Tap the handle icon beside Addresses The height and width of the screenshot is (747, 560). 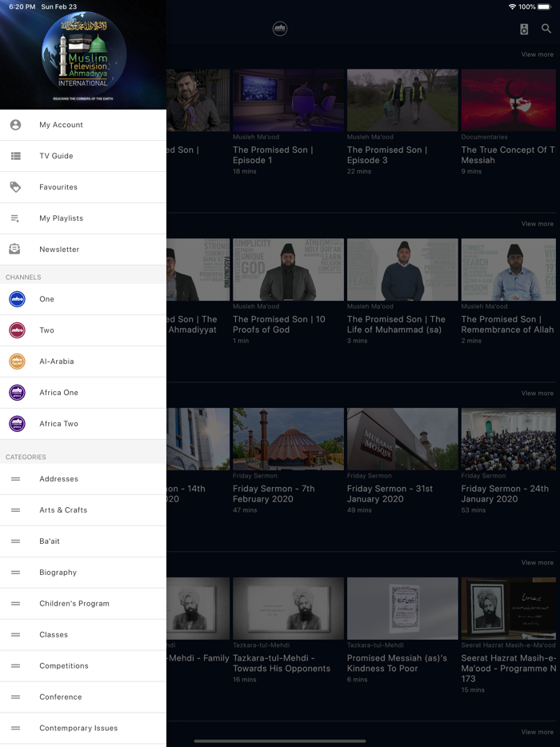click(x=16, y=479)
